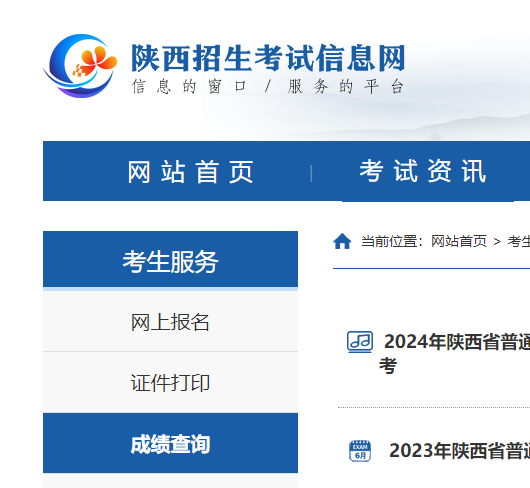530x488 pixels.
Task: Click the home icon in breadcrumb
Action: 342,241
